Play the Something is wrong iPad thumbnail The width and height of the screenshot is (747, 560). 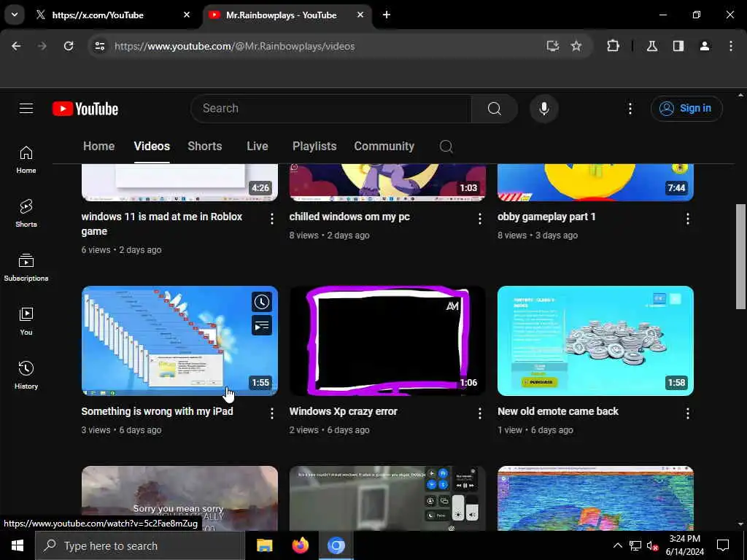pyautogui.click(x=179, y=341)
